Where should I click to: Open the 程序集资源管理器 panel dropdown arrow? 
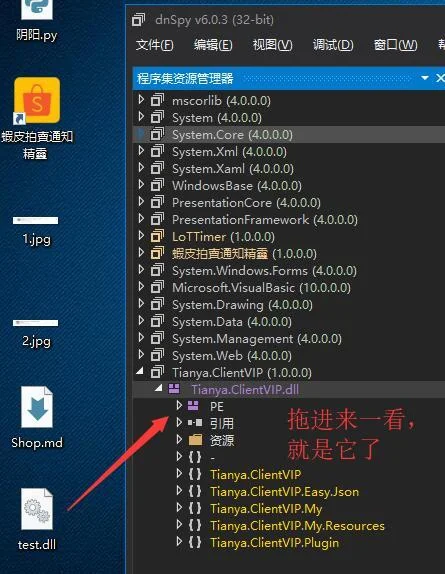[x=425, y=78]
